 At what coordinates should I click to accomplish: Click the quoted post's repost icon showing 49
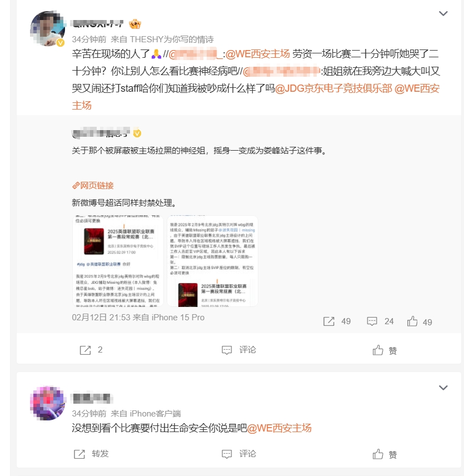[329, 321]
